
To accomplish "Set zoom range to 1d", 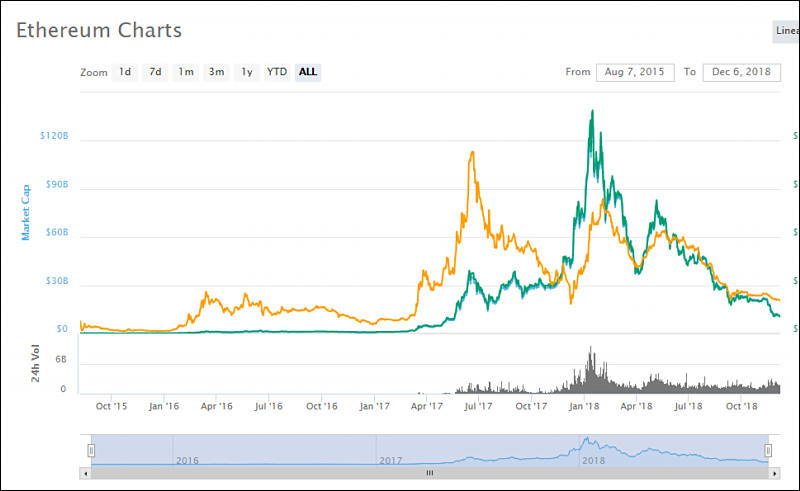I will click(x=125, y=72).
